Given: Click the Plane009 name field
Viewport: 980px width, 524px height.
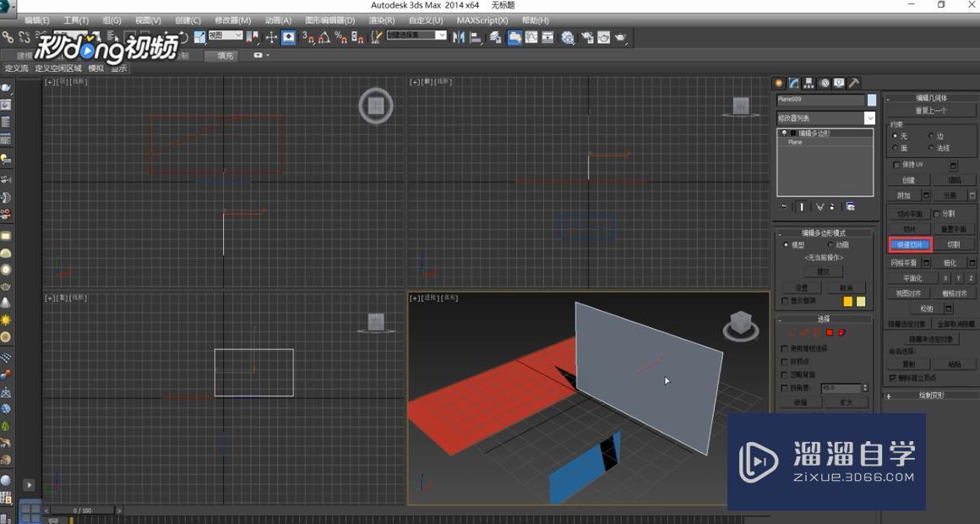Looking at the screenshot, I should click(819, 100).
